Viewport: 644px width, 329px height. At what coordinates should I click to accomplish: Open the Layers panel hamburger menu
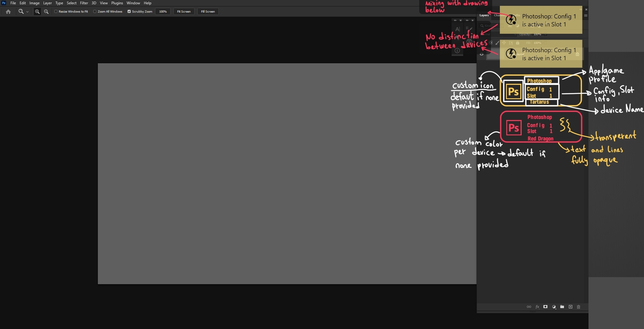click(x=585, y=16)
